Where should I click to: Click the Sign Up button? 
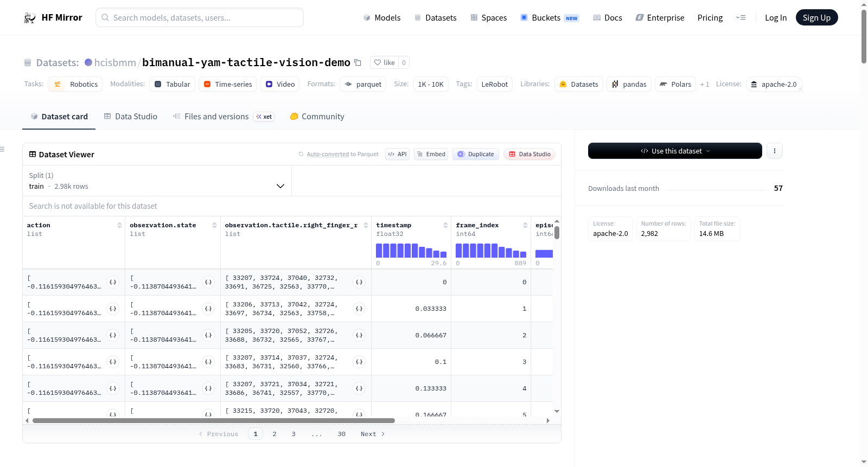click(816, 18)
